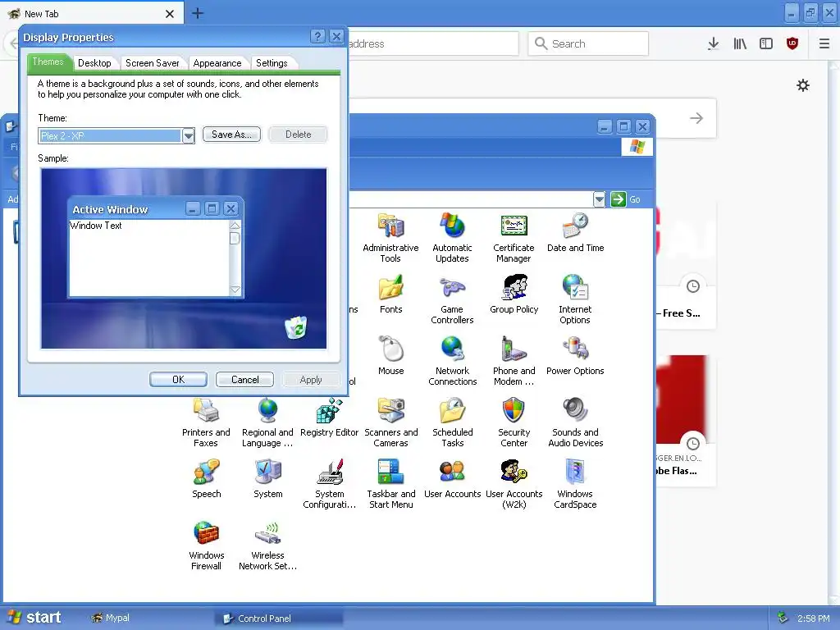Click the browser downloads arrow icon

(x=713, y=43)
